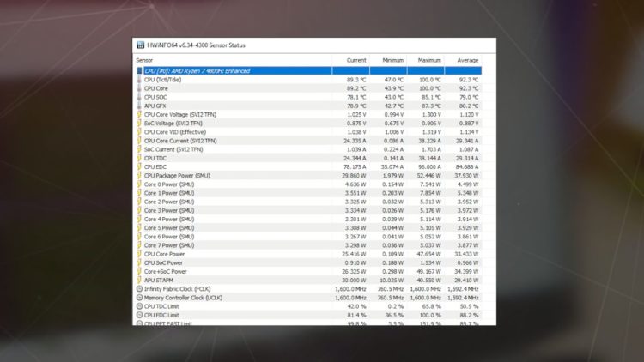This screenshot has width=644, height=362.
Task: Select the CPU TDC Limit label
Action: point(161,306)
